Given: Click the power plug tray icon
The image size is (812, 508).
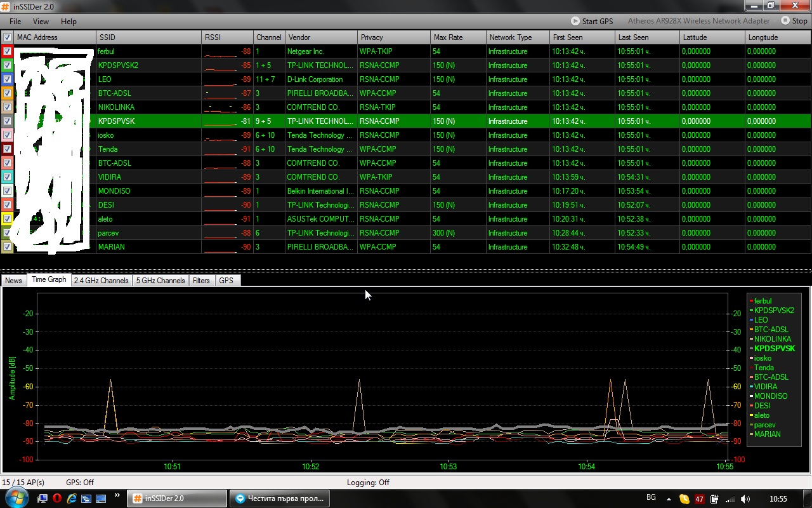Looking at the screenshot, I should click(715, 499).
